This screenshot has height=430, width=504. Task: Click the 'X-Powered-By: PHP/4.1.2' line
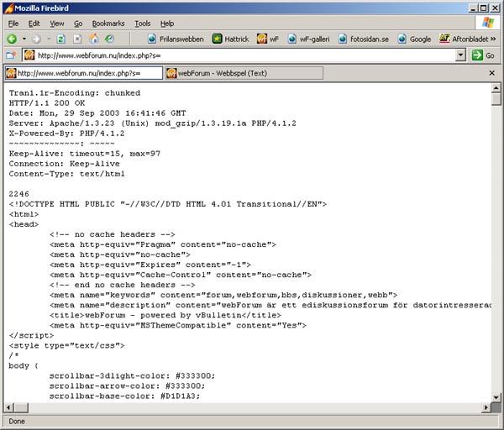tap(66, 134)
